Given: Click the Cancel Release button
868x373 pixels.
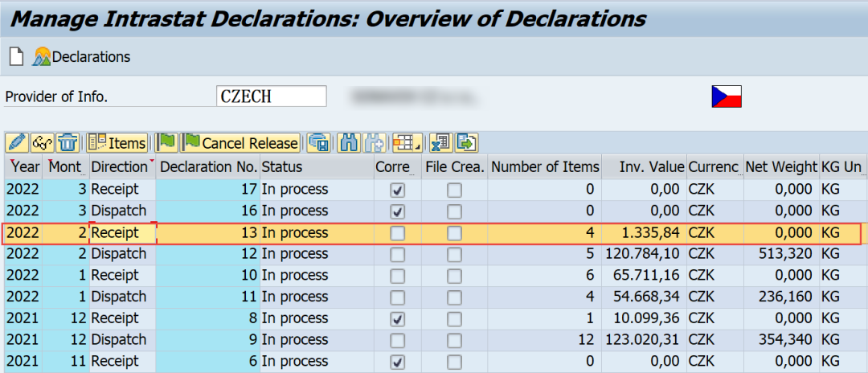Looking at the screenshot, I should click(240, 143).
